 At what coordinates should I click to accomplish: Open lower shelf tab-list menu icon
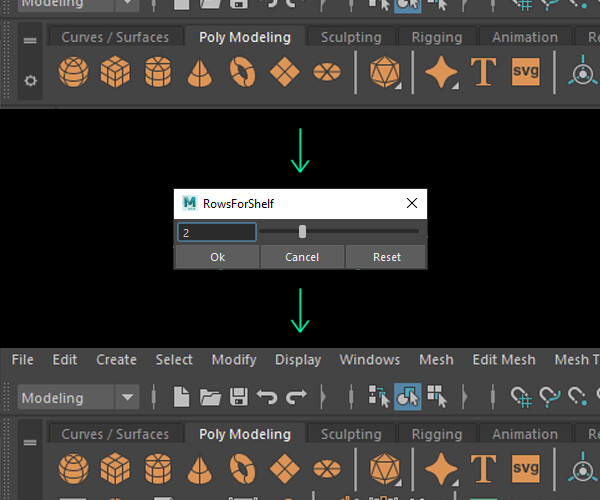click(x=30, y=443)
